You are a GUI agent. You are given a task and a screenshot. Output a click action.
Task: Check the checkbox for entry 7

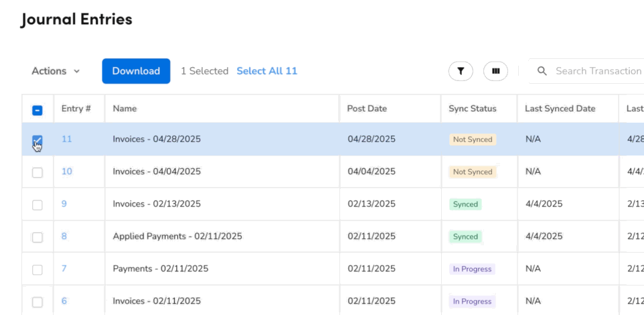[37, 270]
